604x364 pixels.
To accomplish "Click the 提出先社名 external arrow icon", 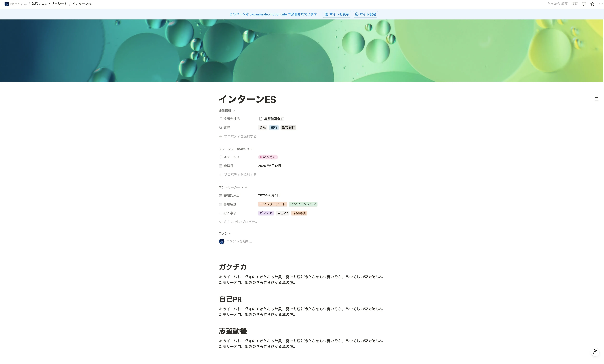I will pyautogui.click(x=220, y=119).
